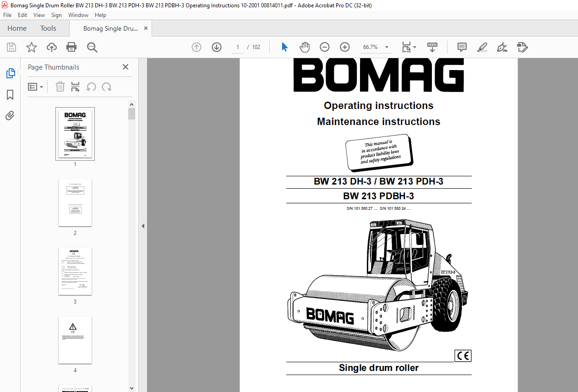Click the 'BW 213 DH-3 / BW 213 PDH-3' text
578x392 pixels.
pyautogui.click(x=379, y=182)
